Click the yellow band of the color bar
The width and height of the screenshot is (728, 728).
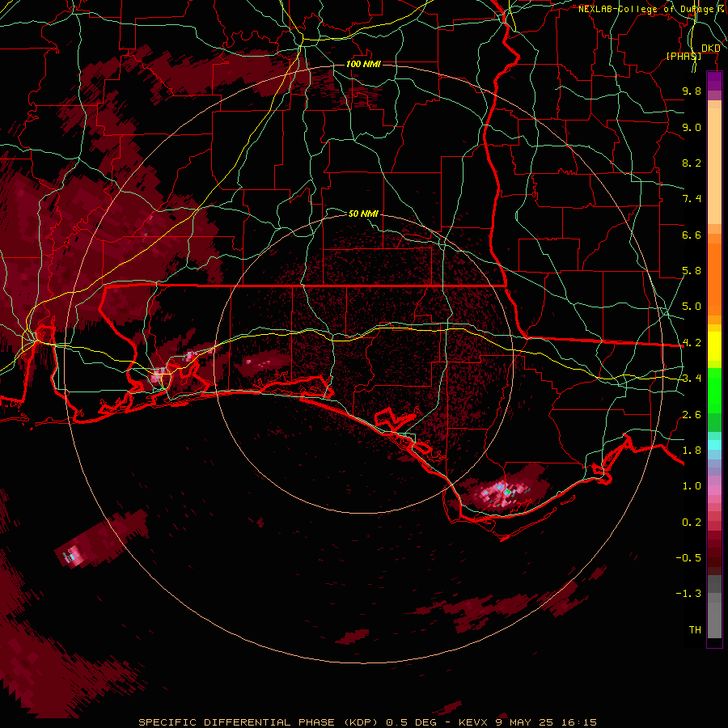click(714, 346)
